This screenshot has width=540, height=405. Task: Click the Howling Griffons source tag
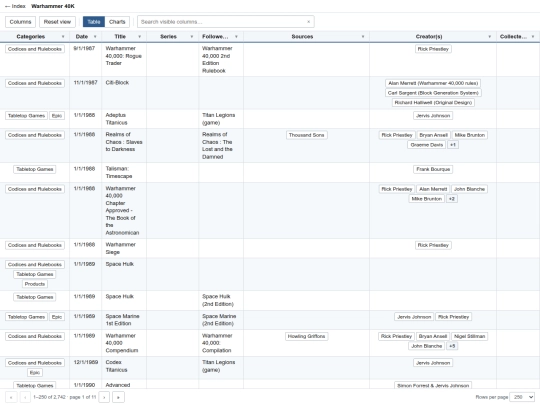(x=307, y=336)
